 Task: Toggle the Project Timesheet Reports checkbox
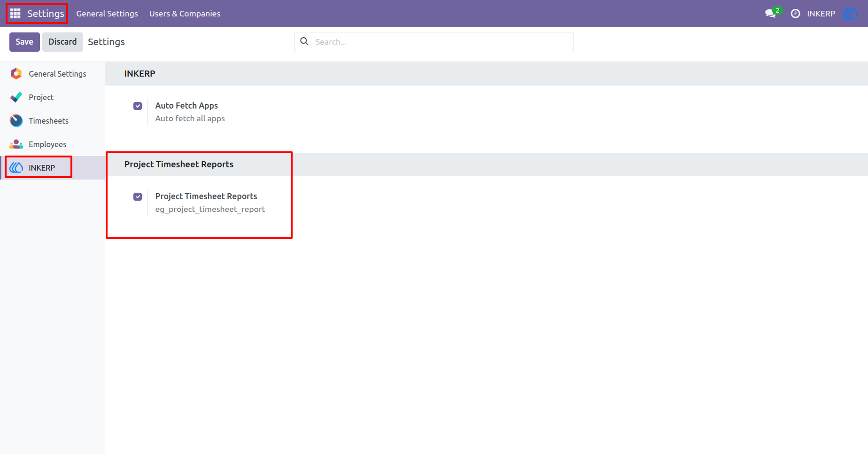point(138,196)
